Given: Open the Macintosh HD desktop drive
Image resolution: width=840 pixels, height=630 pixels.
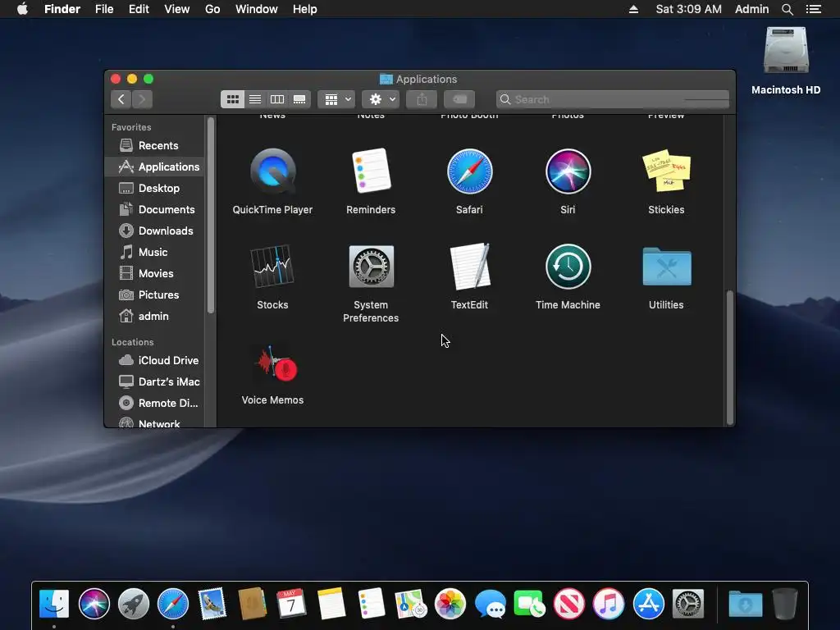Looking at the screenshot, I should point(786,50).
